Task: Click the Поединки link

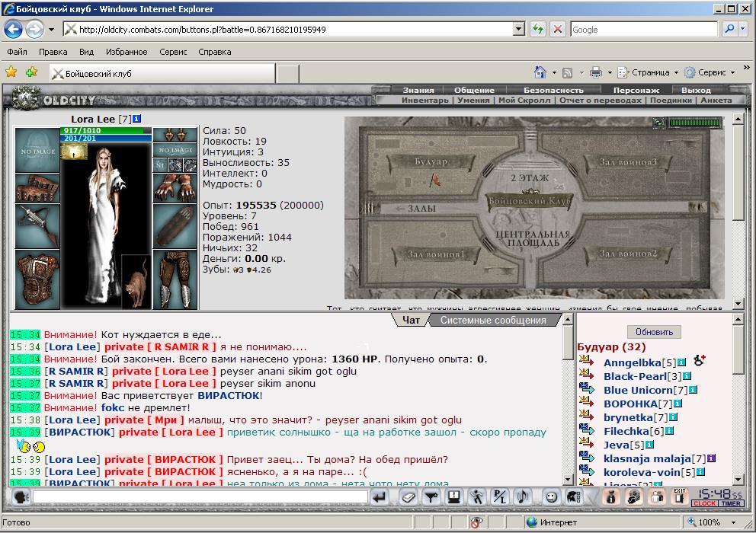Action: pyautogui.click(x=671, y=101)
